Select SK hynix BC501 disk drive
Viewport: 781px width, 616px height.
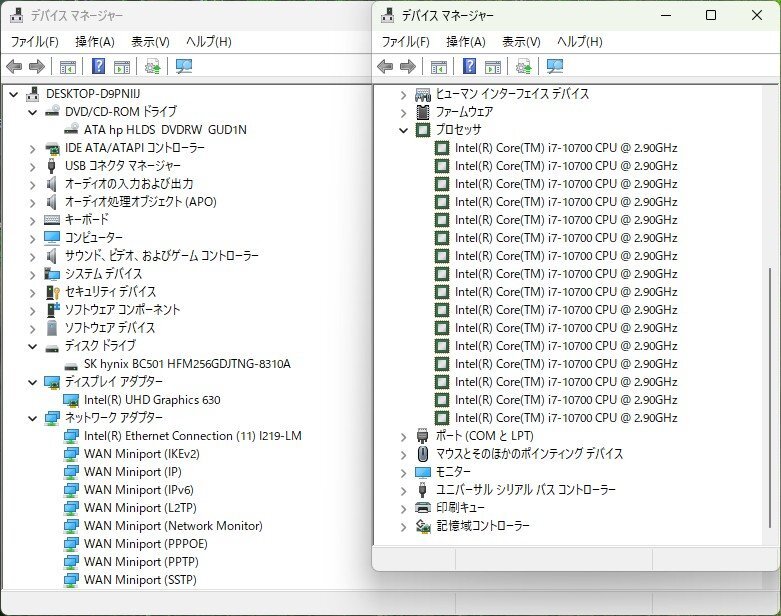coord(187,364)
